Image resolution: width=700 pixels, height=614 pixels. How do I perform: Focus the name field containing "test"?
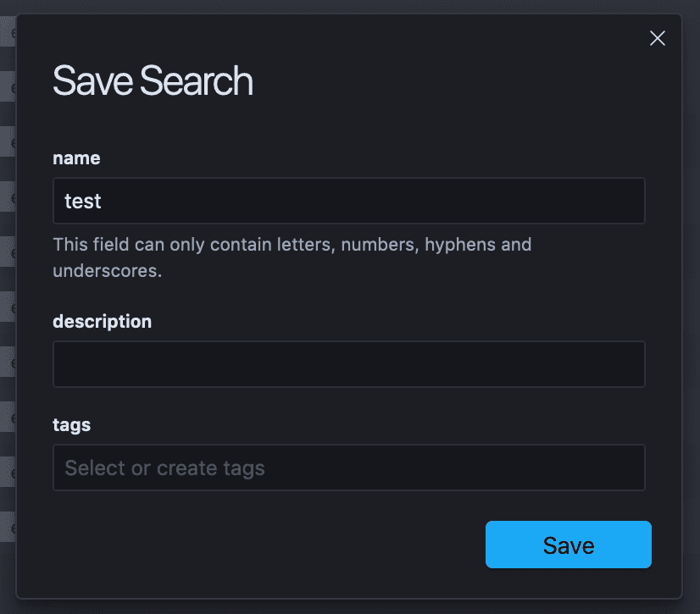click(x=348, y=201)
